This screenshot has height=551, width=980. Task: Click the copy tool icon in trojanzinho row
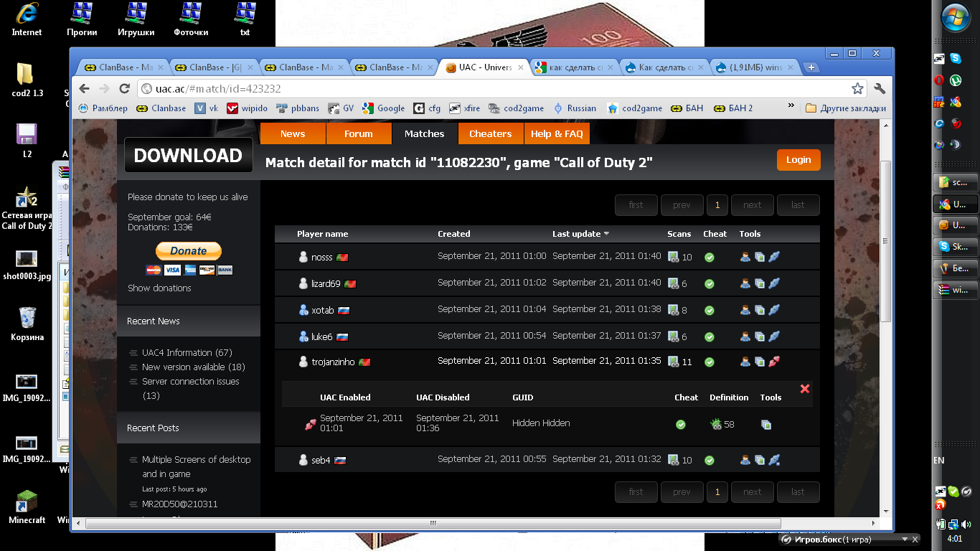760,362
